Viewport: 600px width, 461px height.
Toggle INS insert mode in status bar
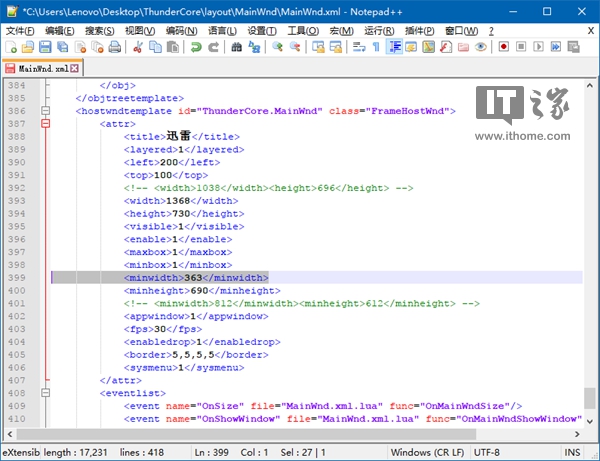pos(572,453)
